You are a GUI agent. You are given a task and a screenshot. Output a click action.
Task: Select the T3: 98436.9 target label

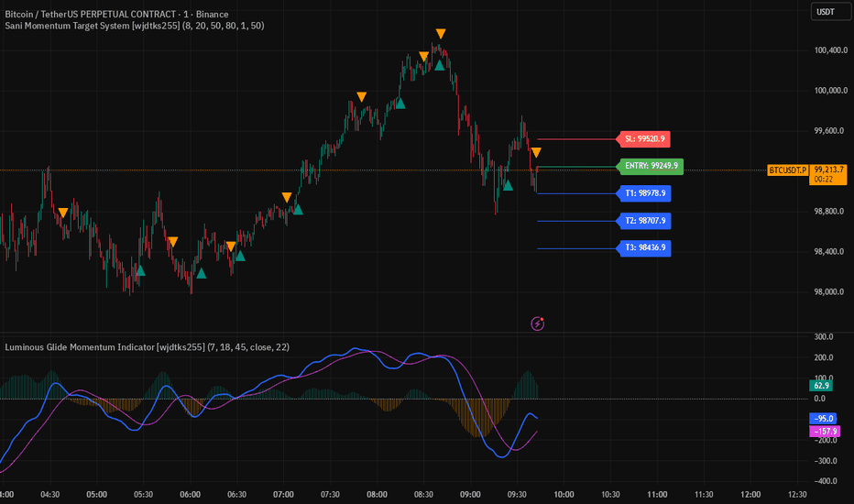pos(642,248)
